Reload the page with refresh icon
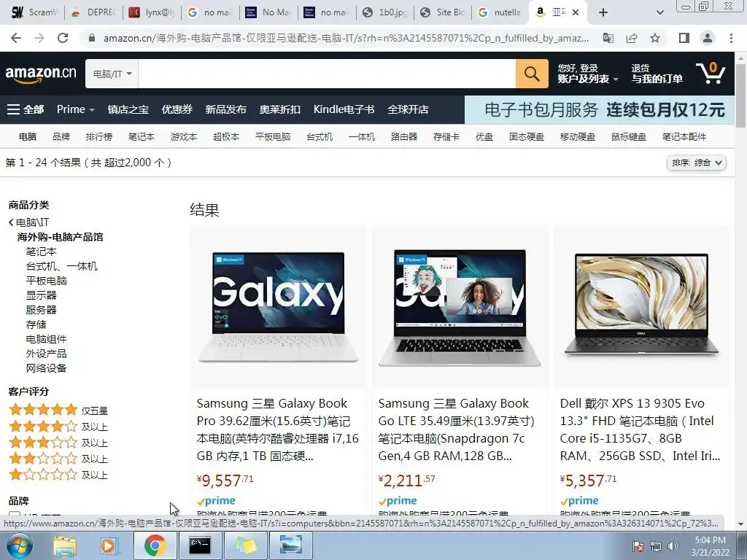 (x=63, y=38)
